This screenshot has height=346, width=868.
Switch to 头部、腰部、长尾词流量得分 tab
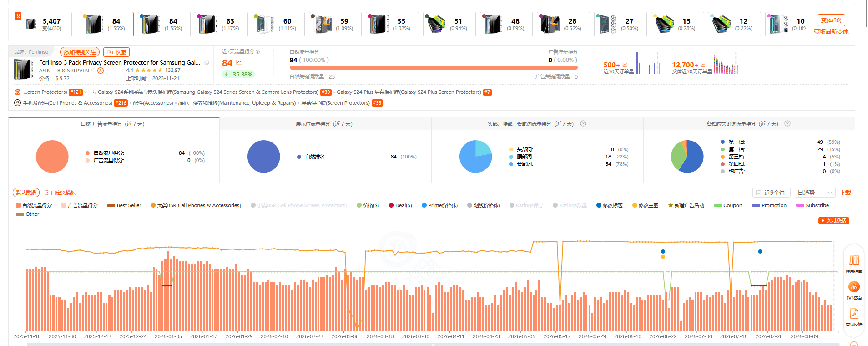[537, 124]
